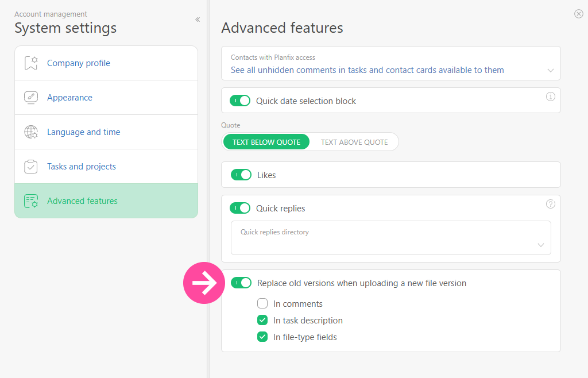Click the 'Account management' breadcrumb text
The height and width of the screenshot is (378, 588).
[51, 14]
